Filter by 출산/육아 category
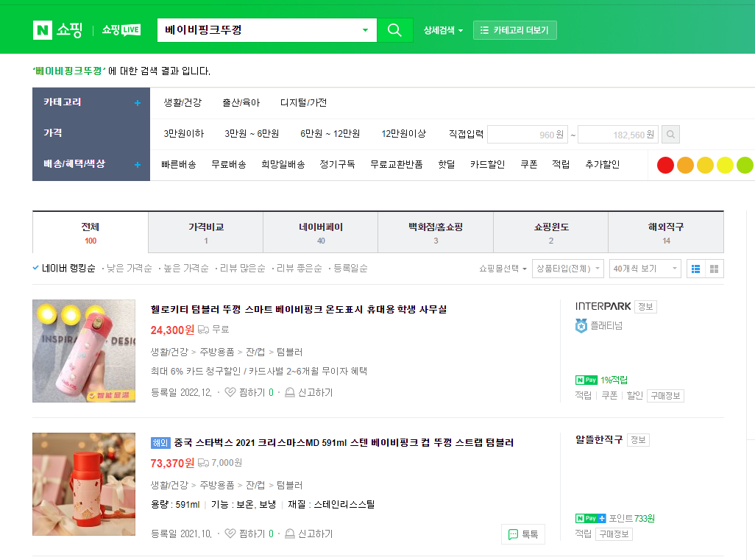Viewport: 755px width, 560px height. click(x=241, y=102)
